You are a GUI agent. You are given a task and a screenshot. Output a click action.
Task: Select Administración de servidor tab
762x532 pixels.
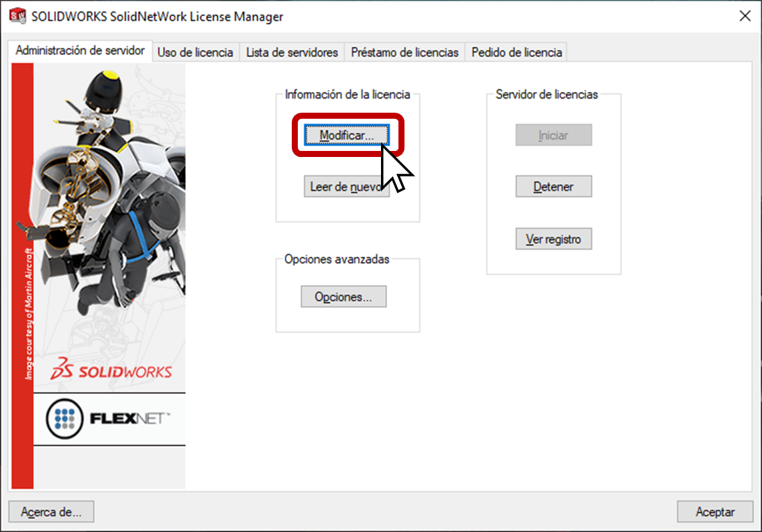click(80, 50)
